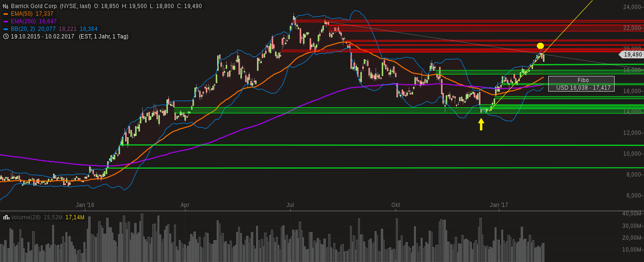Screen dimensions: 644x262
Task: Click the 'Volume(28)' indicator label
Action: coord(26,217)
